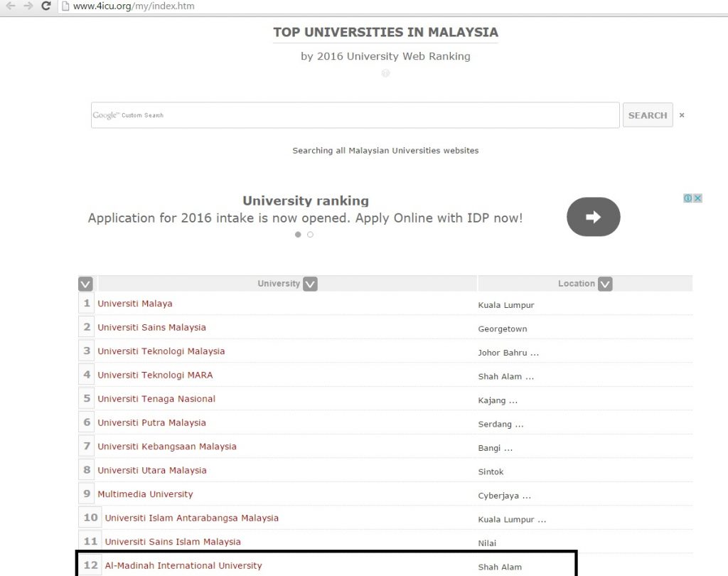The height and width of the screenshot is (576, 728).
Task: Open the University column sort dropdown
Action: pyautogui.click(x=310, y=284)
